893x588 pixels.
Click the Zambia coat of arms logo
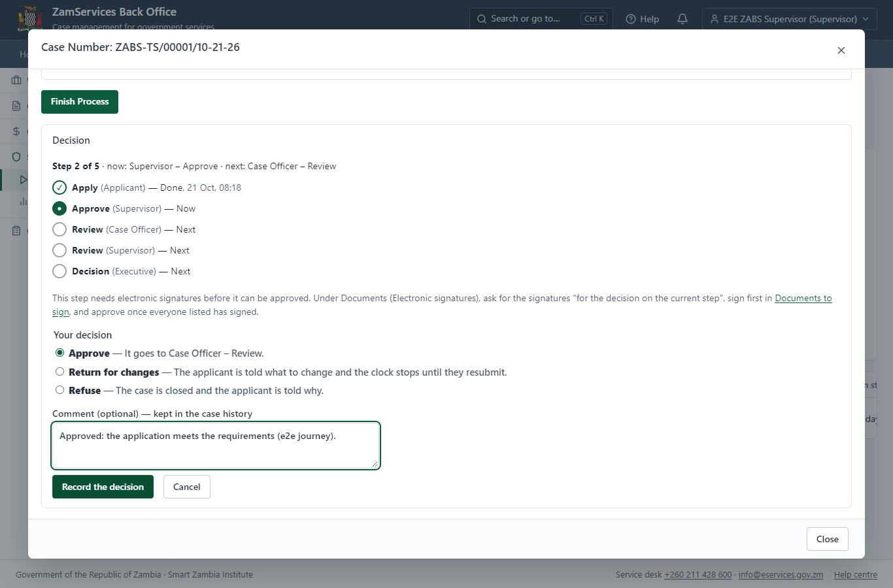29,18
